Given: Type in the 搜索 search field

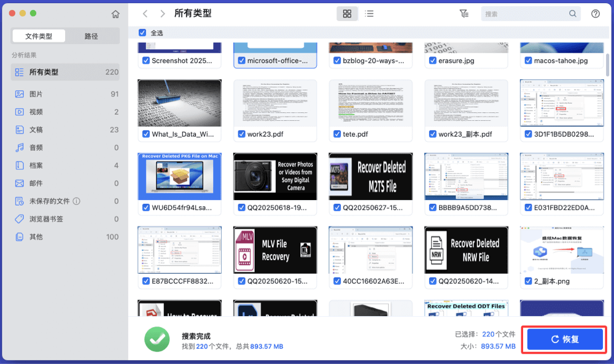Looking at the screenshot, I should [x=524, y=14].
